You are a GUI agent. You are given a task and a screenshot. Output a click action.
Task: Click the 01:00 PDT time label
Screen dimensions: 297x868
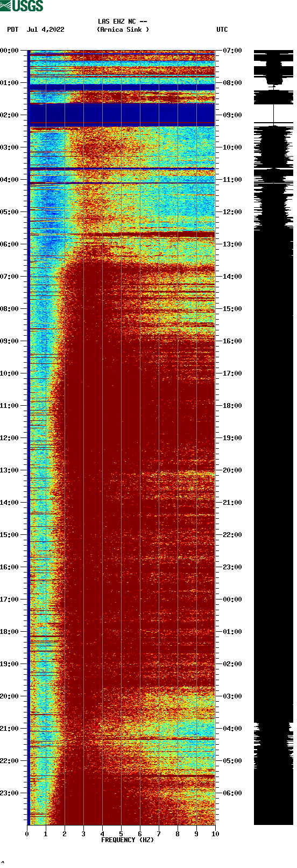pyautogui.click(x=9, y=83)
